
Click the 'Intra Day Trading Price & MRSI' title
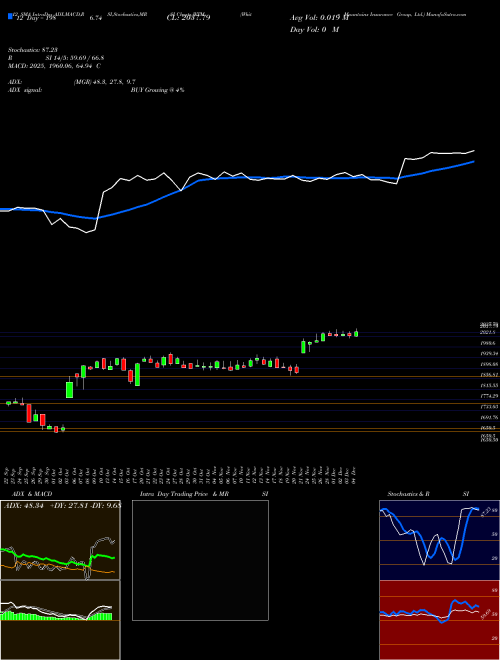(x=204, y=494)
